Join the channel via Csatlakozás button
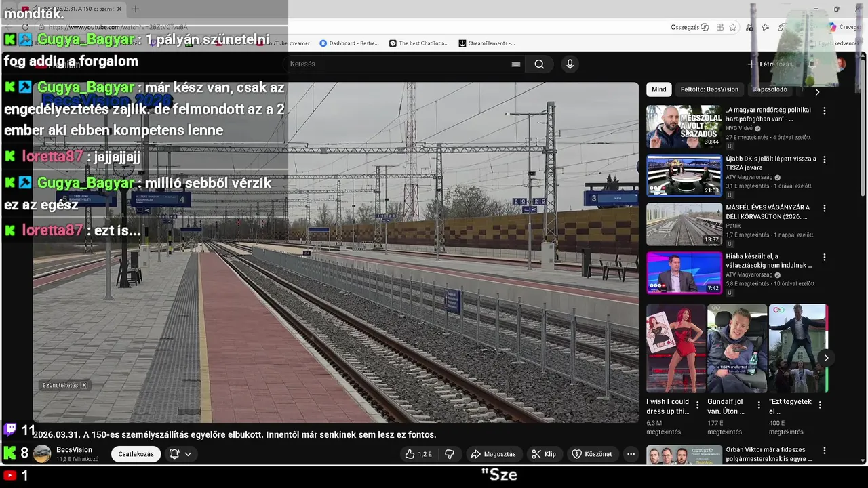 tap(136, 454)
